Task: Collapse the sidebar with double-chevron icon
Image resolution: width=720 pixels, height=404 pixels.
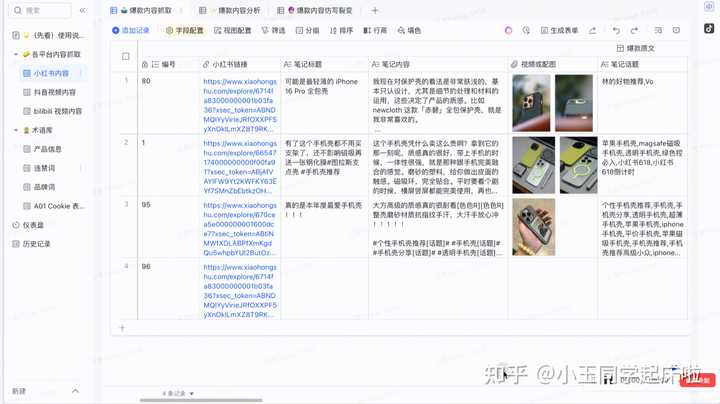Action: point(83,10)
